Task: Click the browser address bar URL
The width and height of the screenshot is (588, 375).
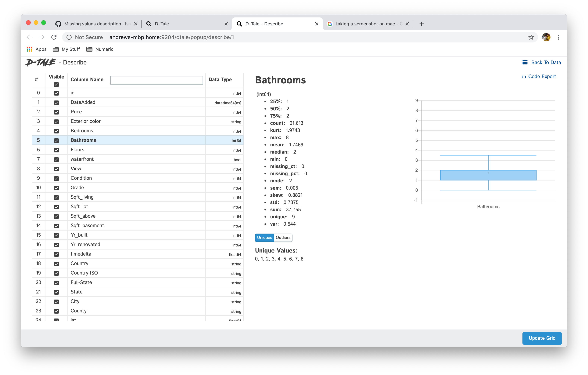Action: (x=172, y=37)
